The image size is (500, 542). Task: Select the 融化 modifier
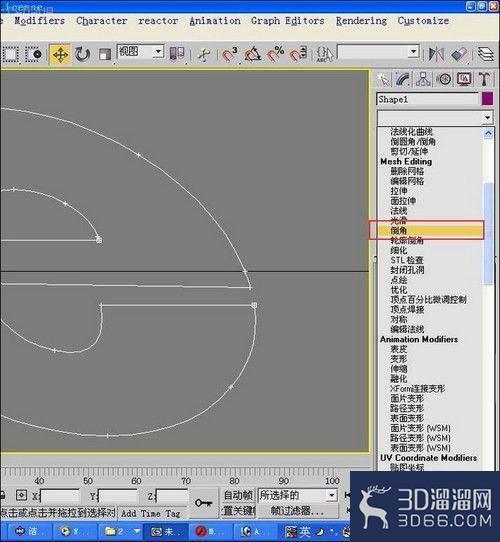pyautogui.click(x=399, y=379)
